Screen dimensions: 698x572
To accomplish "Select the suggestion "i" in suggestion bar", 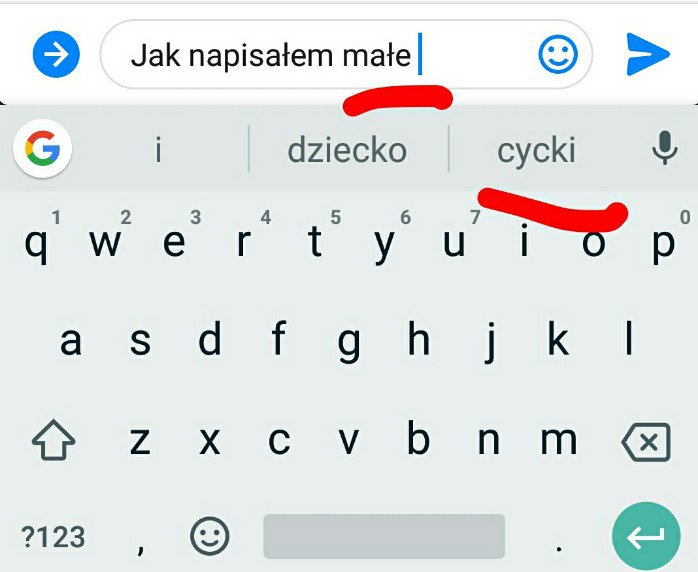I will (x=158, y=150).
